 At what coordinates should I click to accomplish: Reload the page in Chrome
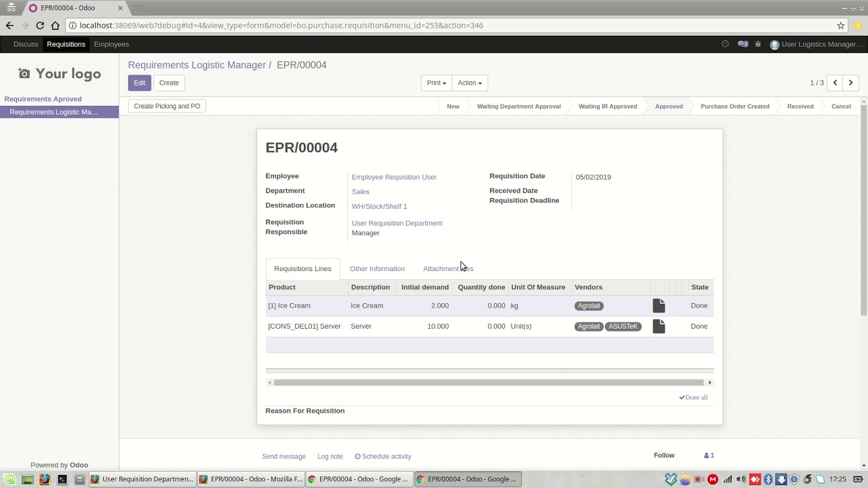click(40, 26)
